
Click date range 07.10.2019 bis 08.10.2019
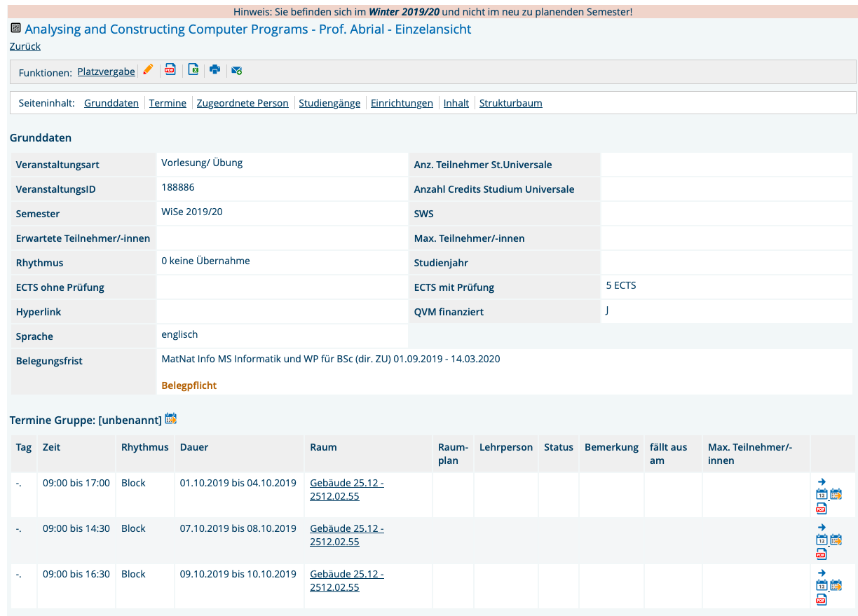(x=238, y=528)
